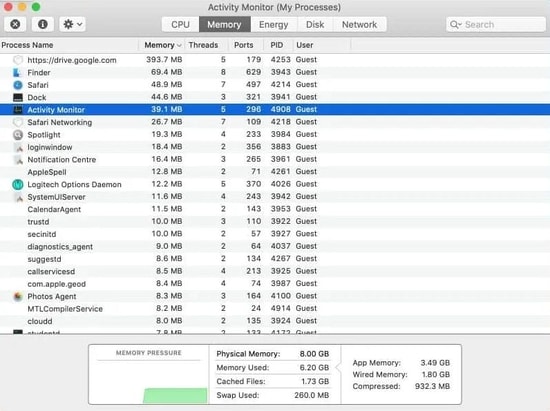
Task: Select the loginwindow process row
Action: pos(275,147)
